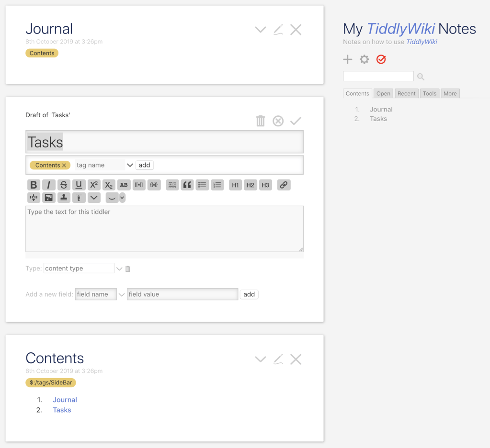Expand the field name dropdown
Viewport: 490px width, 448px height.
coord(122,294)
